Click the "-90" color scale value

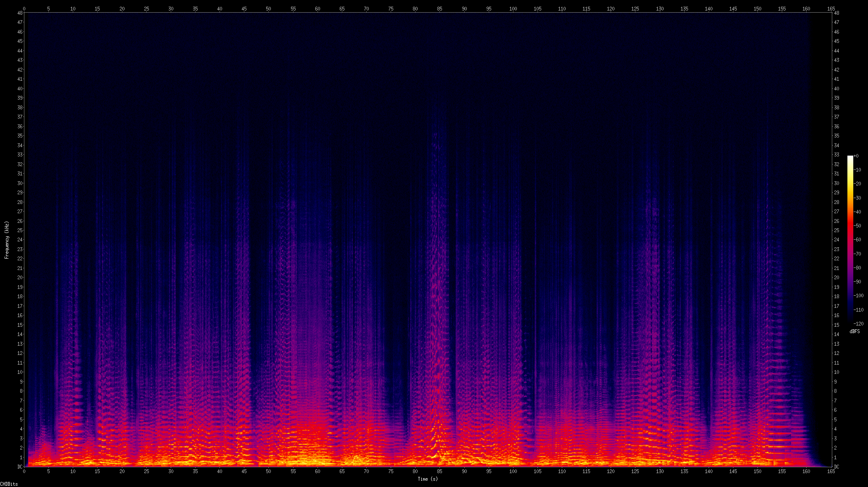pyautogui.click(x=858, y=282)
